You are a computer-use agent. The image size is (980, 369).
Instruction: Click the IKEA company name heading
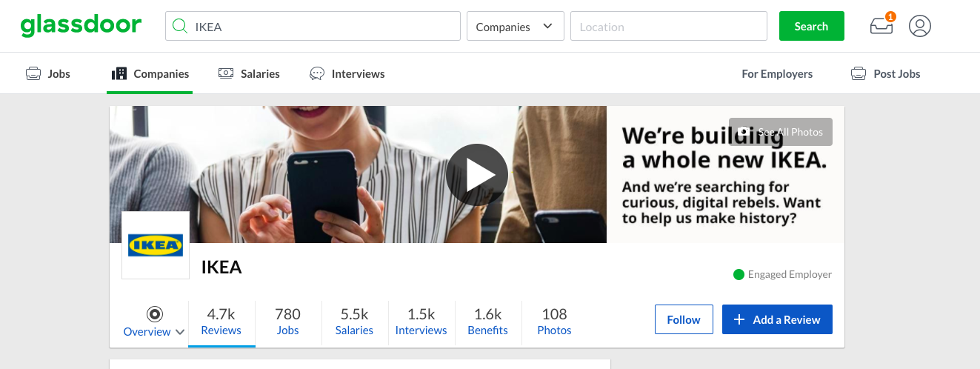click(x=221, y=267)
